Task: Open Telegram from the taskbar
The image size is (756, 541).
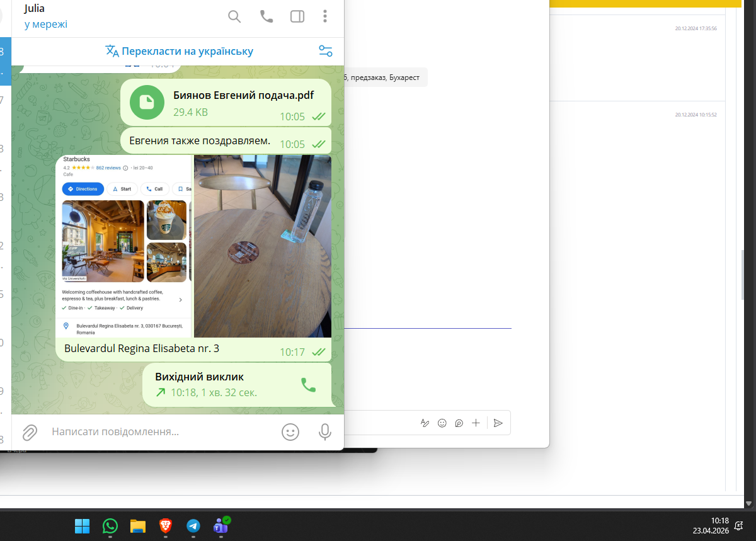Action: tap(193, 526)
